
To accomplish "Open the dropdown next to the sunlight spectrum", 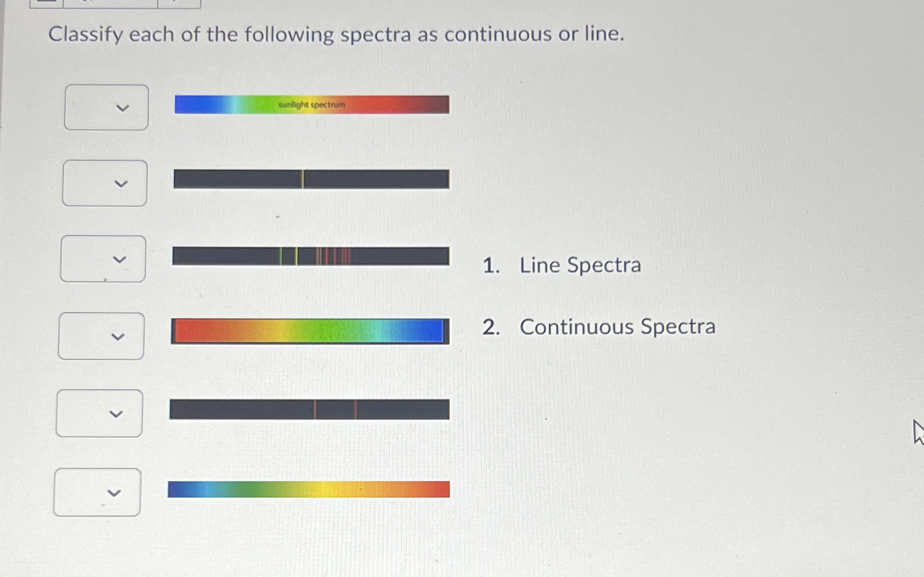I will click(106, 108).
